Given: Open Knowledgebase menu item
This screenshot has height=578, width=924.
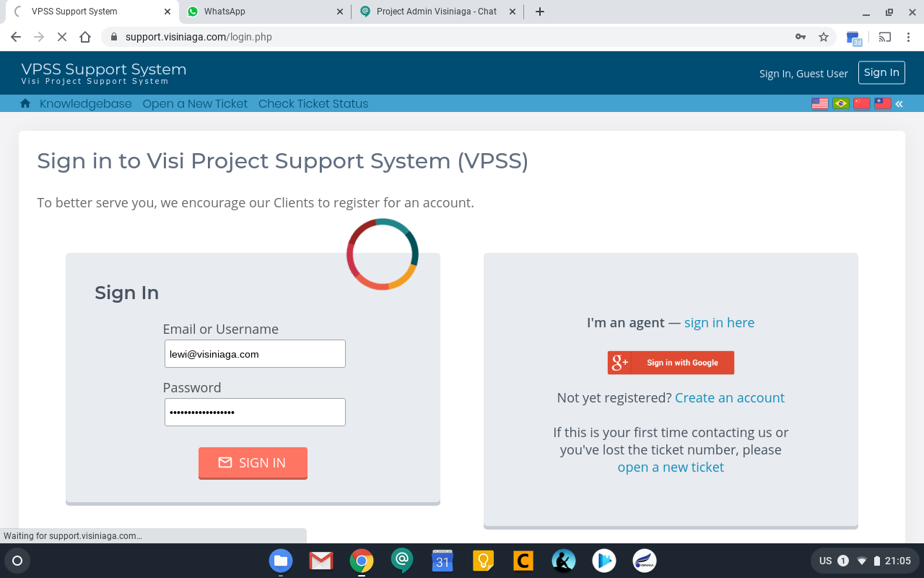Looking at the screenshot, I should (x=86, y=103).
